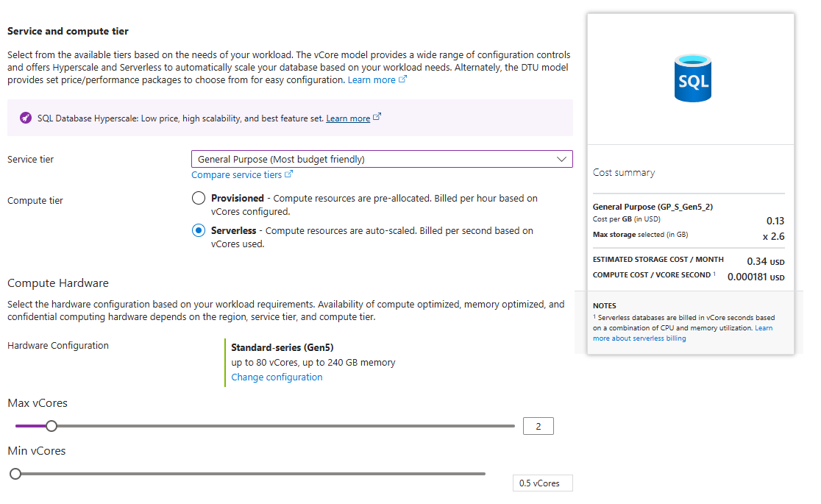Click the 0.000181 USD compute cost value
Image resolution: width=821 pixels, height=504 pixels.
point(756,277)
